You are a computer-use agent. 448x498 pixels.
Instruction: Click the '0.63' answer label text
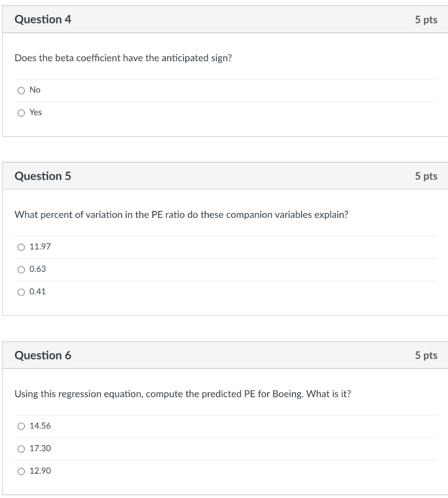[37, 269]
